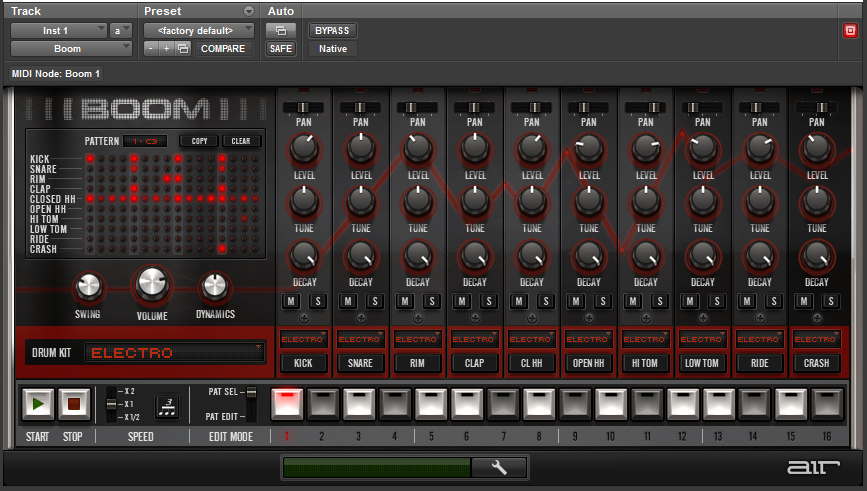Click the LOW TOM channel DECAY knob
867x491 pixels.
pyautogui.click(x=703, y=257)
